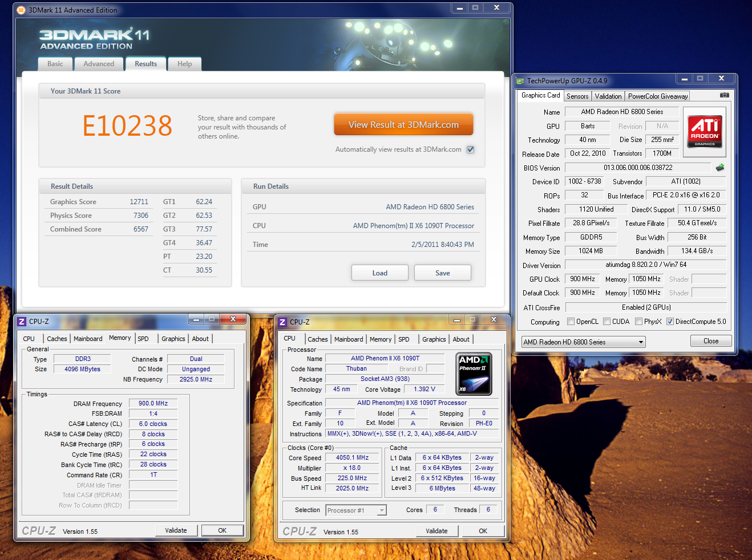Click the CAS# Latency 6.0 clocks value
This screenshot has height=560, width=752.
click(x=153, y=424)
